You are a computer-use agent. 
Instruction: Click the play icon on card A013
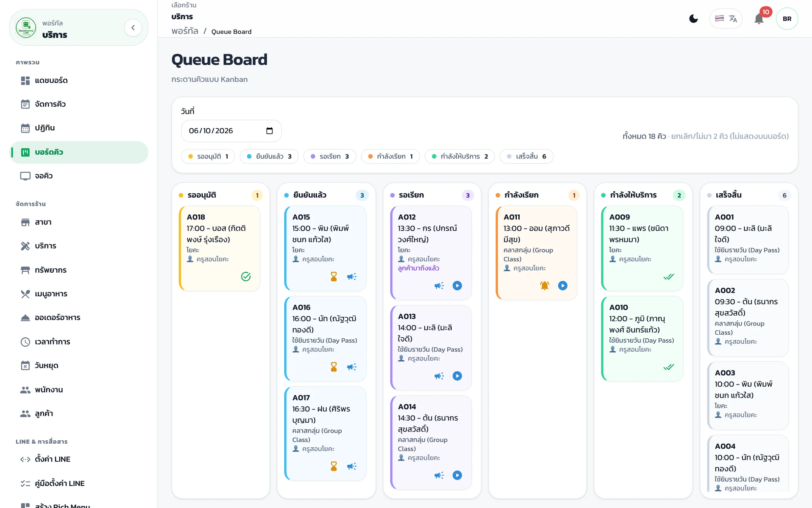pos(457,376)
